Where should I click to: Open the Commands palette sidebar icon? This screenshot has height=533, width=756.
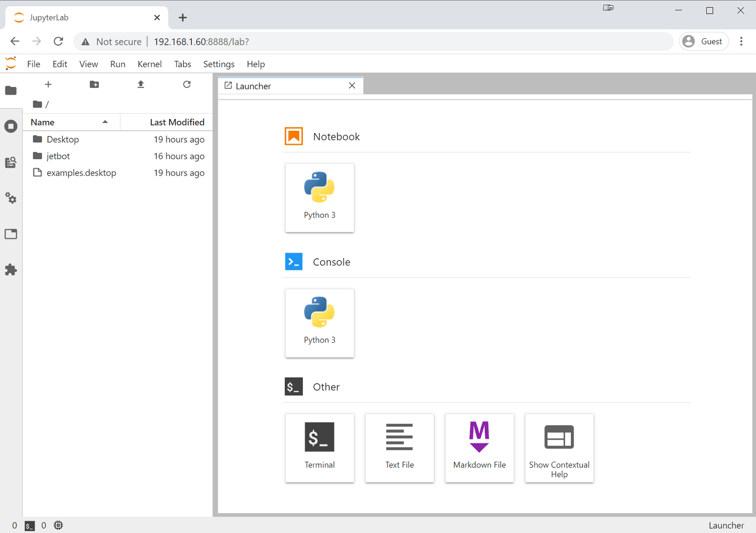[x=11, y=162]
